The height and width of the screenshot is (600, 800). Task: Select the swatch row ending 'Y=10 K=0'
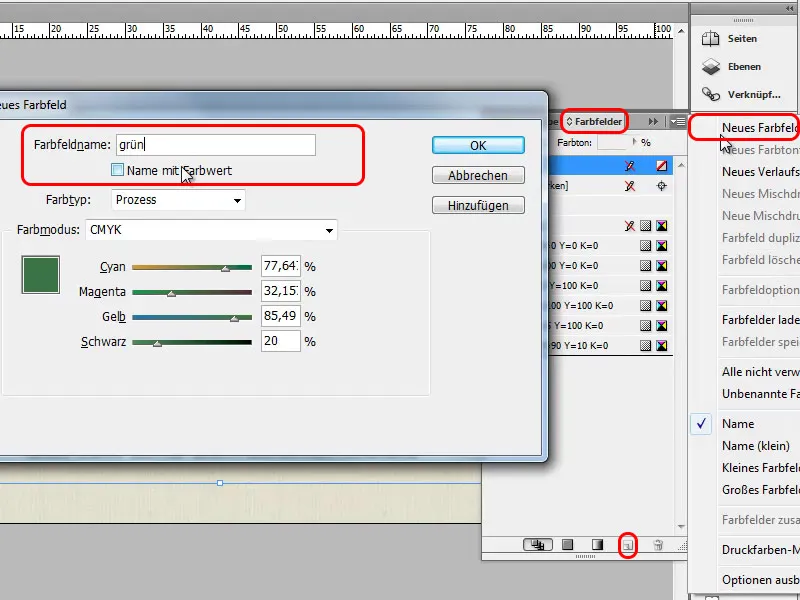pos(610,345)
